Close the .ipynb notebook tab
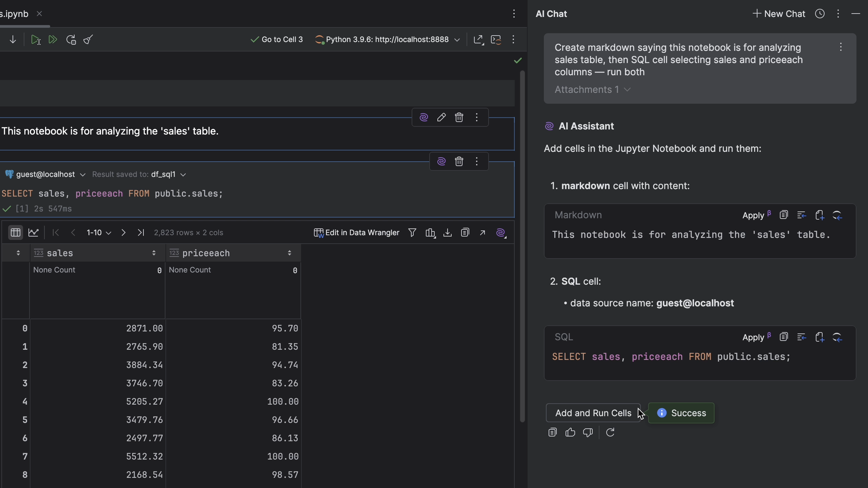This screenshot has height=488, width=868. click(39, 14)
